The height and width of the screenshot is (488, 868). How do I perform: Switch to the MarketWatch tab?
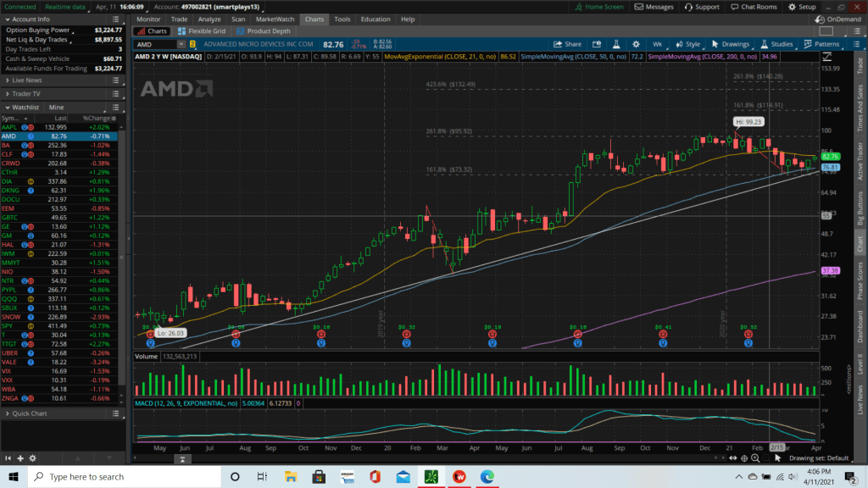(275, 19)
